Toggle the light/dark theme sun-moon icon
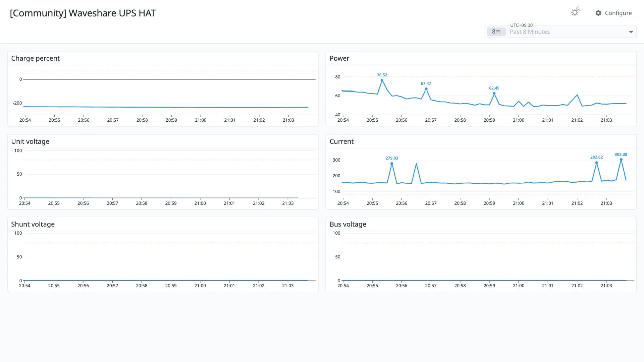 (x=576, y=12)
